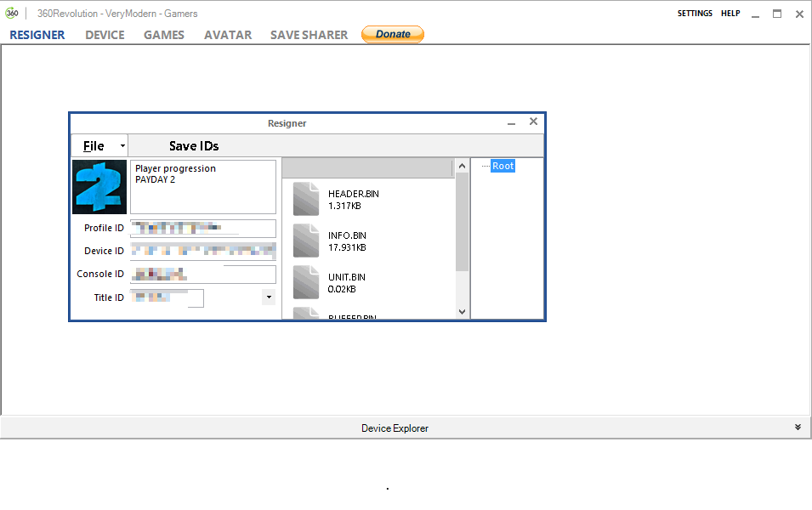Select the INFO.BIN file icon
This screenshot has height=510, width=812.
[306, 241]
